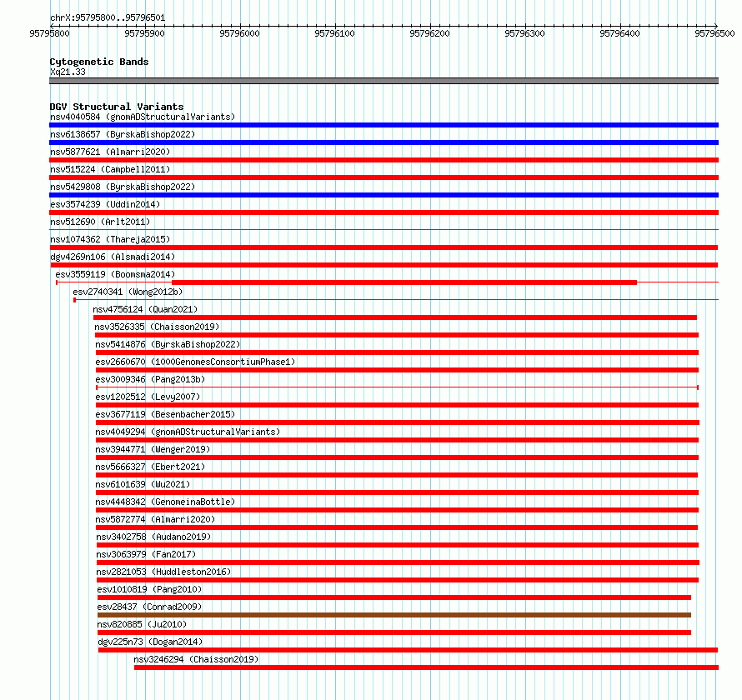The width and height of the screenshot is (742, 700).
Task: Click the chrX:95795800..95796501 region label
Action: click(108, 18)
